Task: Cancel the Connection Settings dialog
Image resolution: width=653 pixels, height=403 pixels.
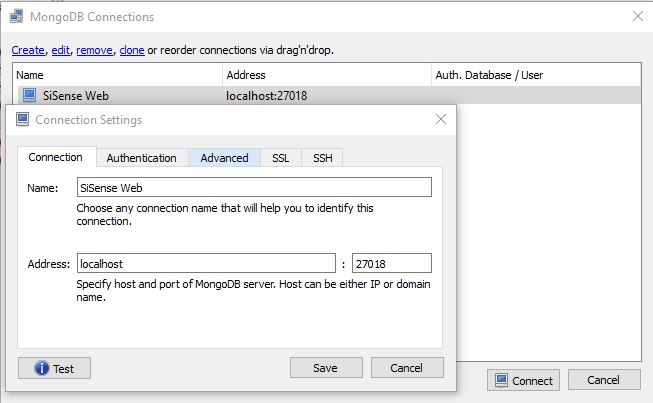Action: pos(407,368)
